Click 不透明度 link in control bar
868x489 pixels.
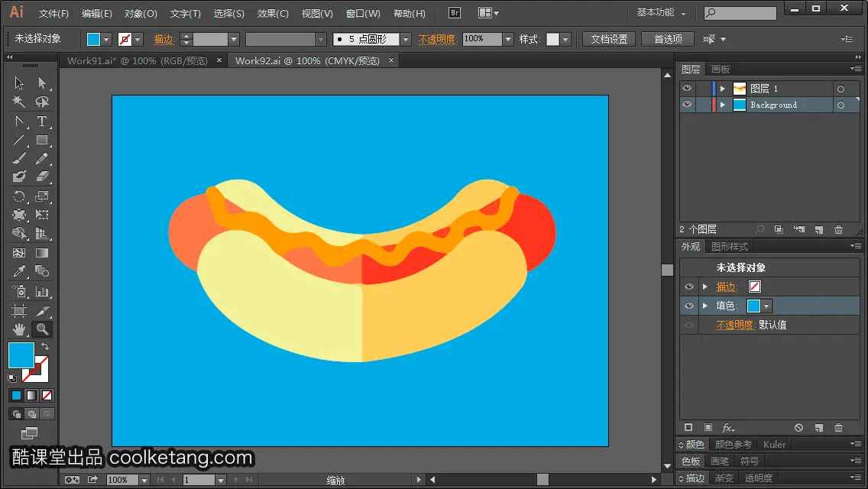[x=437, y=39]
